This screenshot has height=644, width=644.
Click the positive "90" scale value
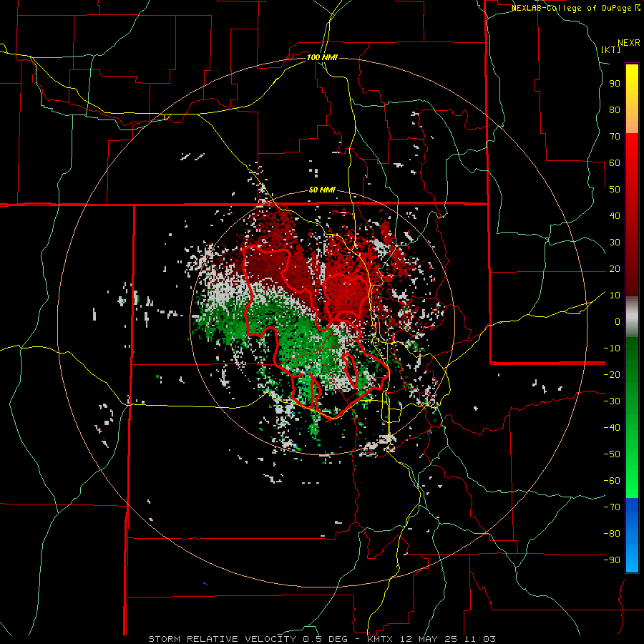pyautogui.click(x=615, y=84)
